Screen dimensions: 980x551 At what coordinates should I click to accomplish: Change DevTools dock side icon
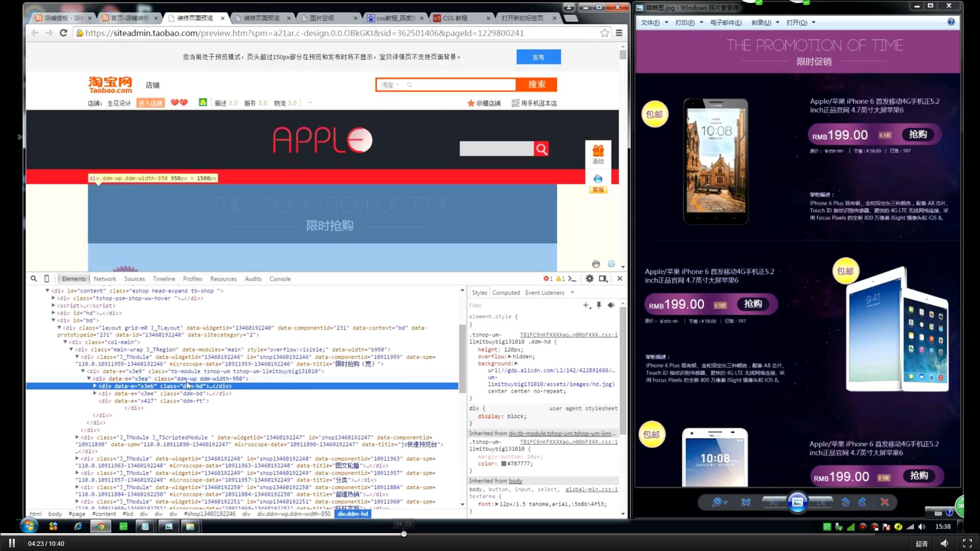tap(603, 279)
